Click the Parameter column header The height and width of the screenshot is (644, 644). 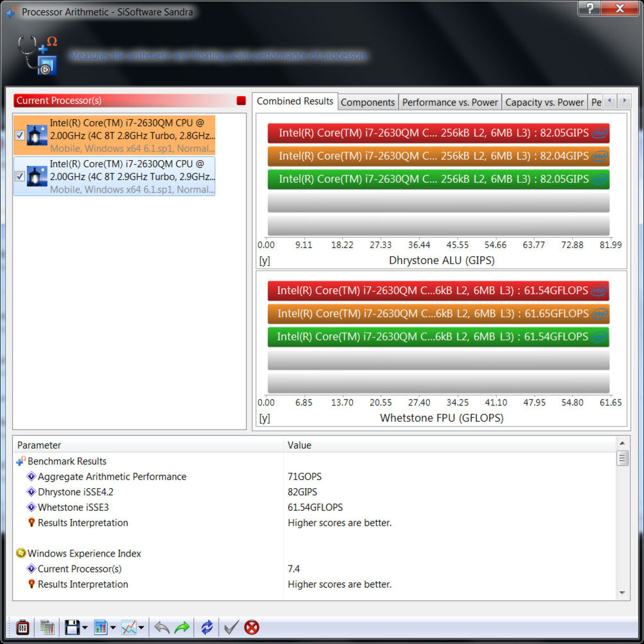148,445
